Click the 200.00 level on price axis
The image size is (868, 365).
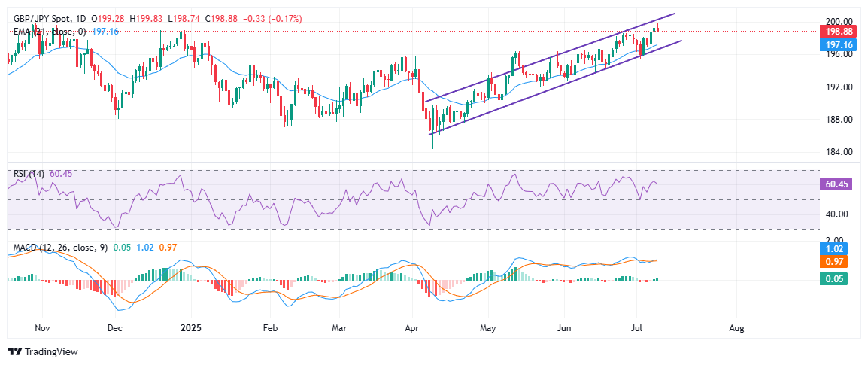coord(837,22)
